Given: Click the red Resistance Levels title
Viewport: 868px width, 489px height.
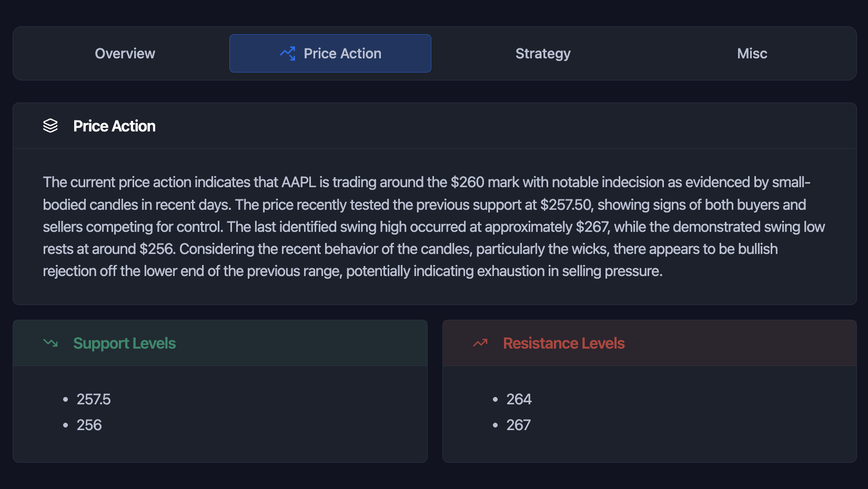Looking at the screenshot, I should coord(563,343).
